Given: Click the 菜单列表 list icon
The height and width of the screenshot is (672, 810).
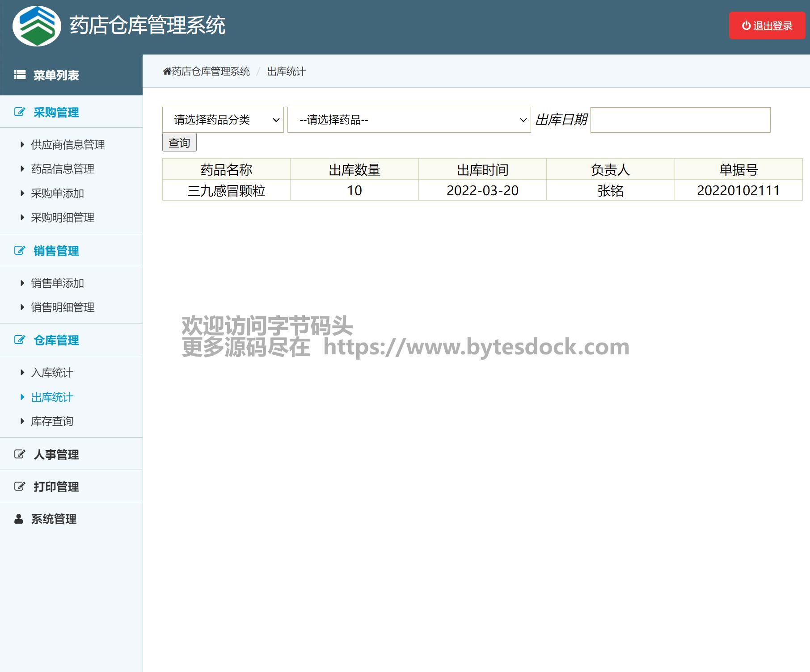Looking at the screenshot, I should point(20,75).
